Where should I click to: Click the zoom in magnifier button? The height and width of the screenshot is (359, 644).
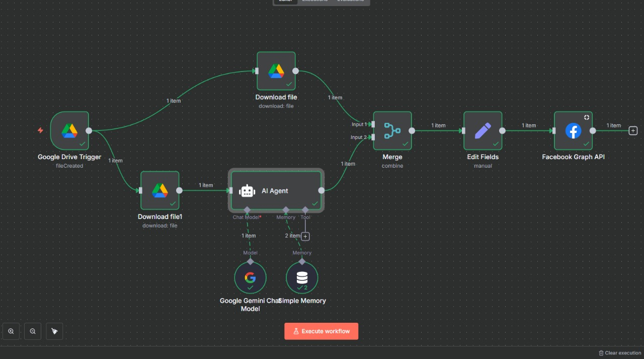tap(11, 331)
